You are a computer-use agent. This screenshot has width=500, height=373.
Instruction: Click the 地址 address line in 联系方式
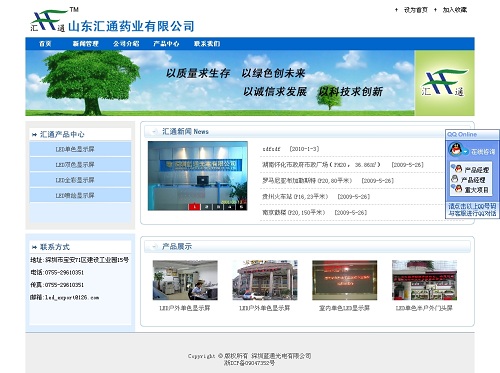point(79,260)
